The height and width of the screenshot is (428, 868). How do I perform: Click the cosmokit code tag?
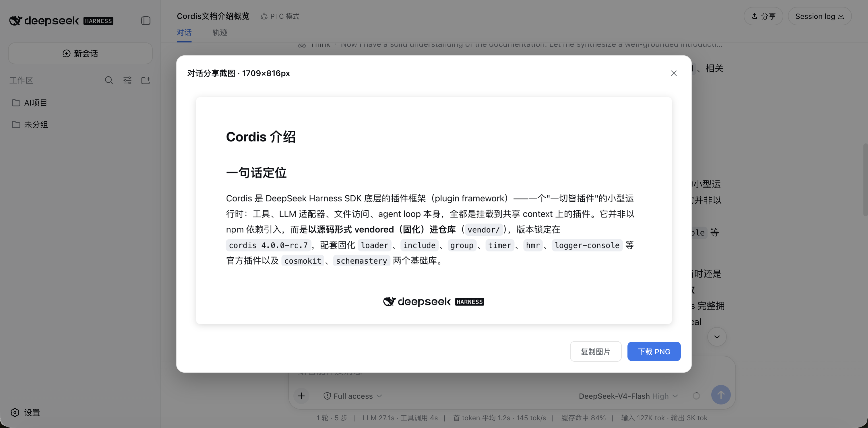click(303, 261)
